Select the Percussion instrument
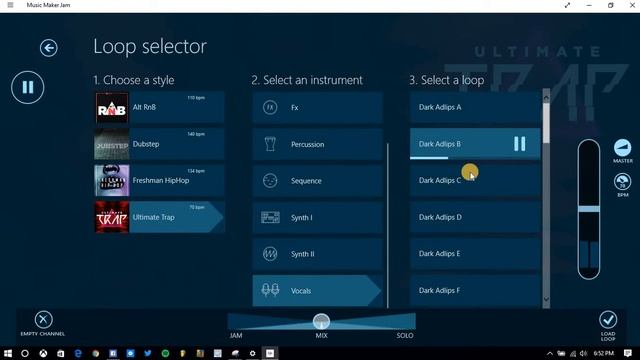Viewport: 640px width, 360px height. (x=318, y=144)
